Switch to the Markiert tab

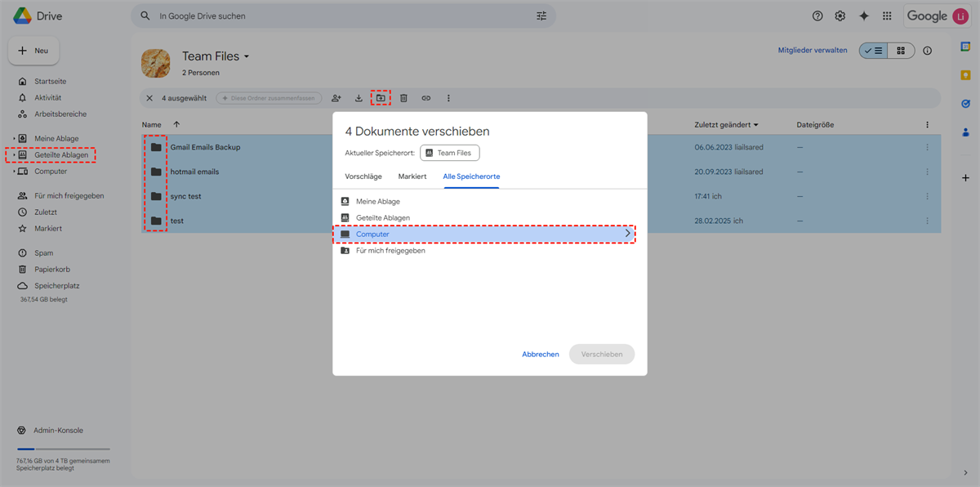point(412,176)
